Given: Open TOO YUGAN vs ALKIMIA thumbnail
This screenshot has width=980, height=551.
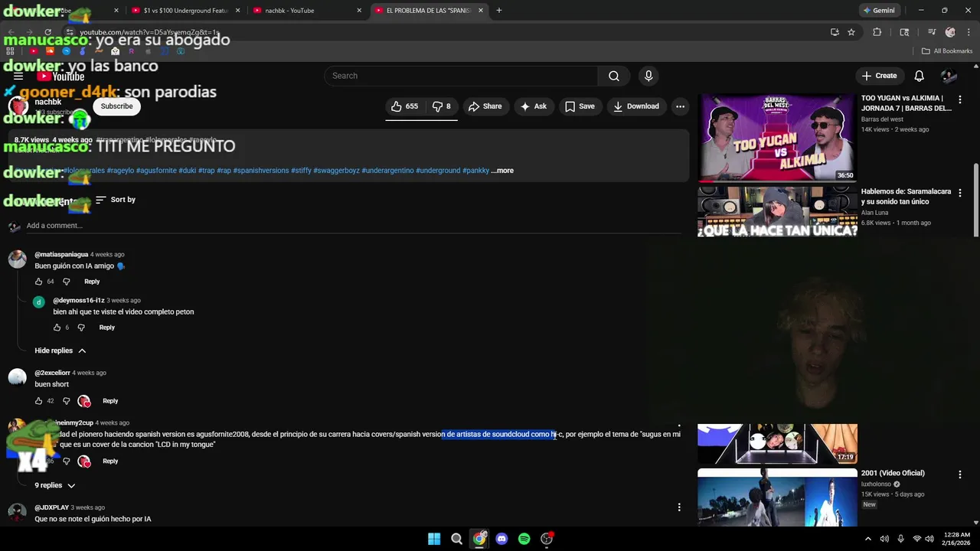Looking at the screenshot, I should (777, 138).
